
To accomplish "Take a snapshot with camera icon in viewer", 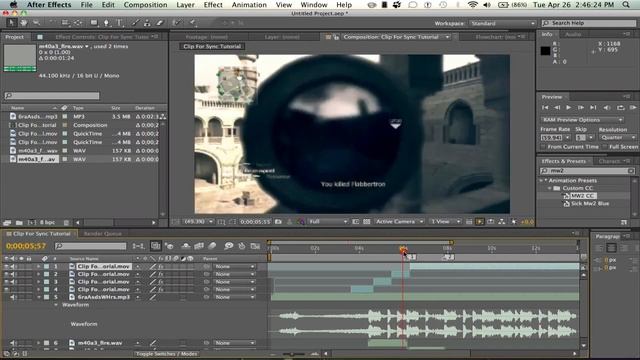I will 278,222.
